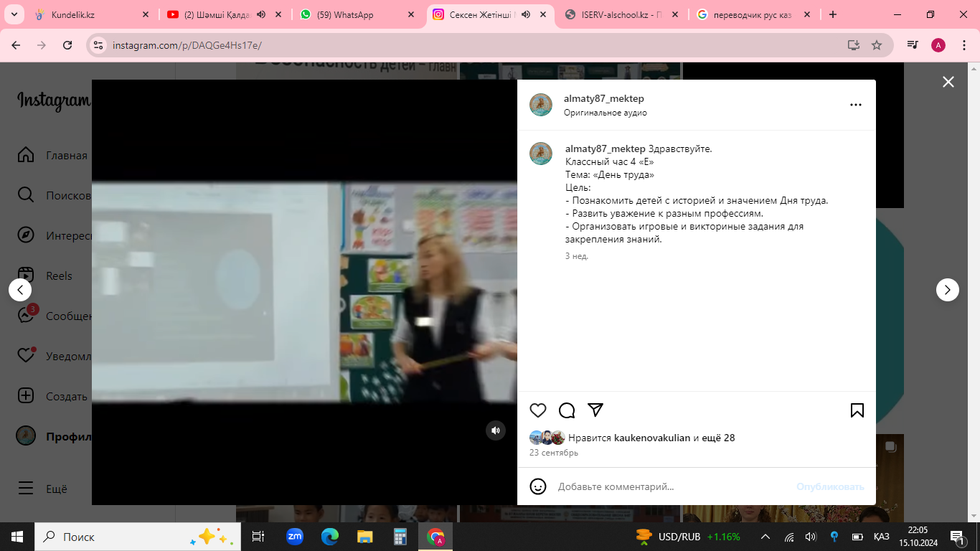Viewport: 980px width, 551px height.
Task: Click the almaty87_mektep avatar in post header
Action: [541, 105]
